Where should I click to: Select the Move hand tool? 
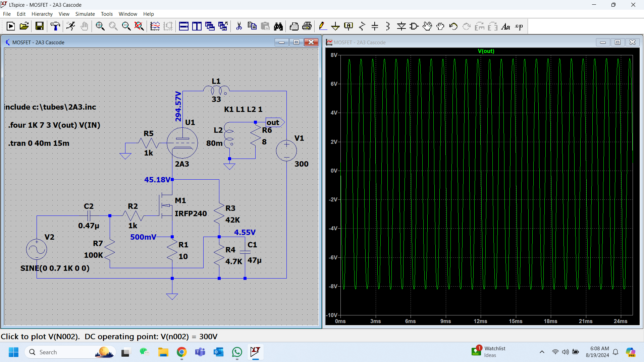click(x=427, y=26)
